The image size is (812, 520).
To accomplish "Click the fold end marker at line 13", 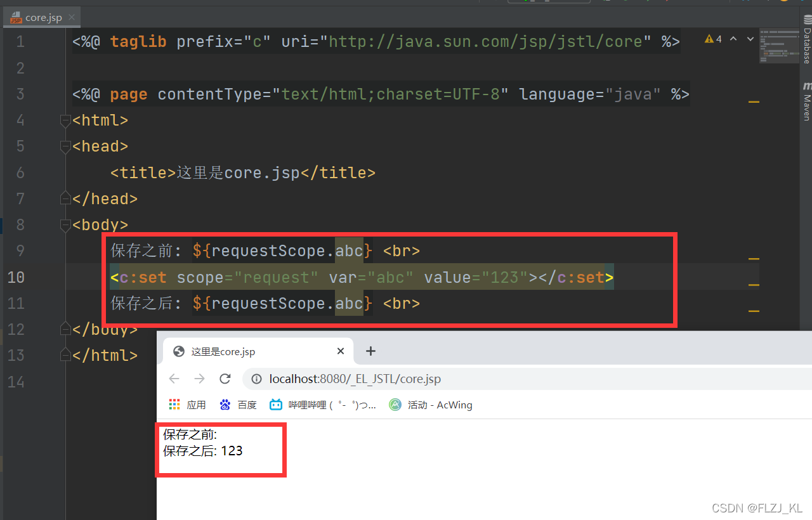I will point(64,355).
